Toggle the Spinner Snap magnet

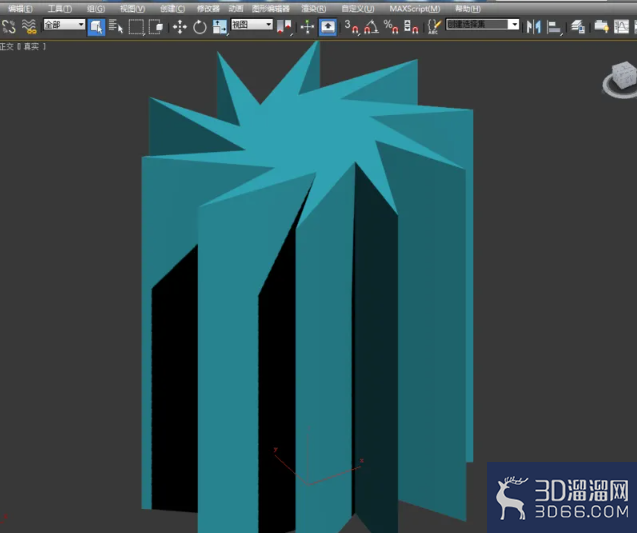(x=411, y=27)
